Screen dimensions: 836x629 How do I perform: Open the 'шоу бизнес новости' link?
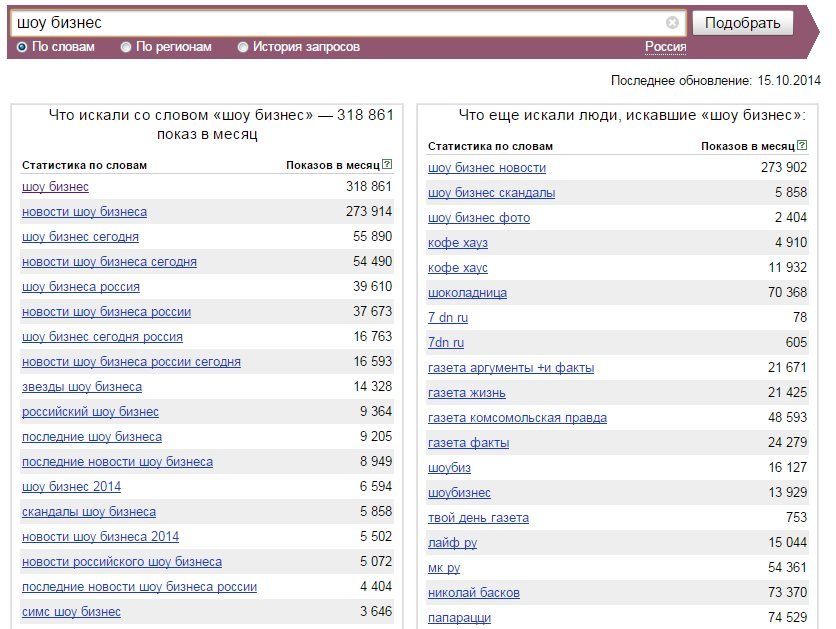coord(487,168)
